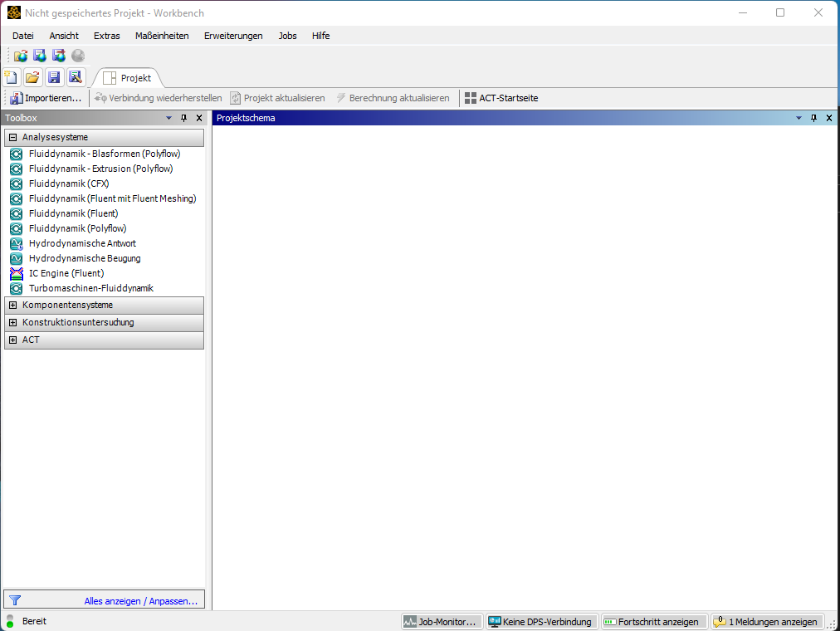Open the Jobs menu
The width and height of the screenshot is (840, 631).
pyautogui.click(x=287, y=36)
